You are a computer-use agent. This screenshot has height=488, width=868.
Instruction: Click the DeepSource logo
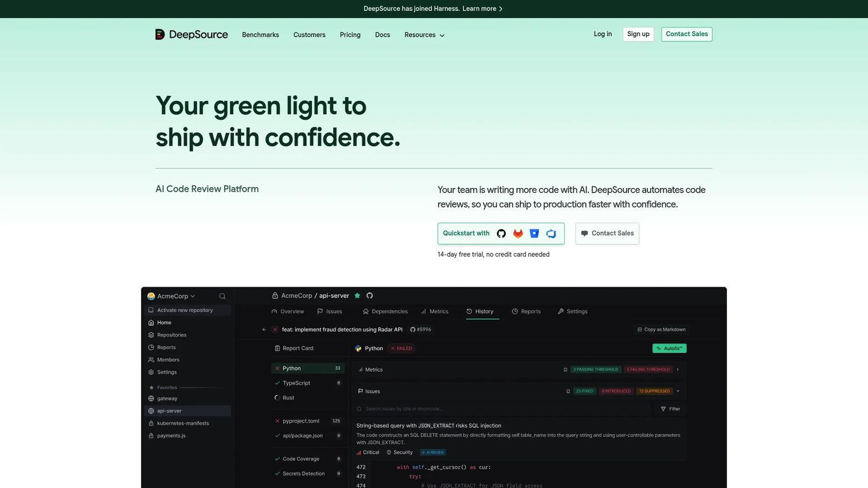pyautogui.click(x=191, y=34)
